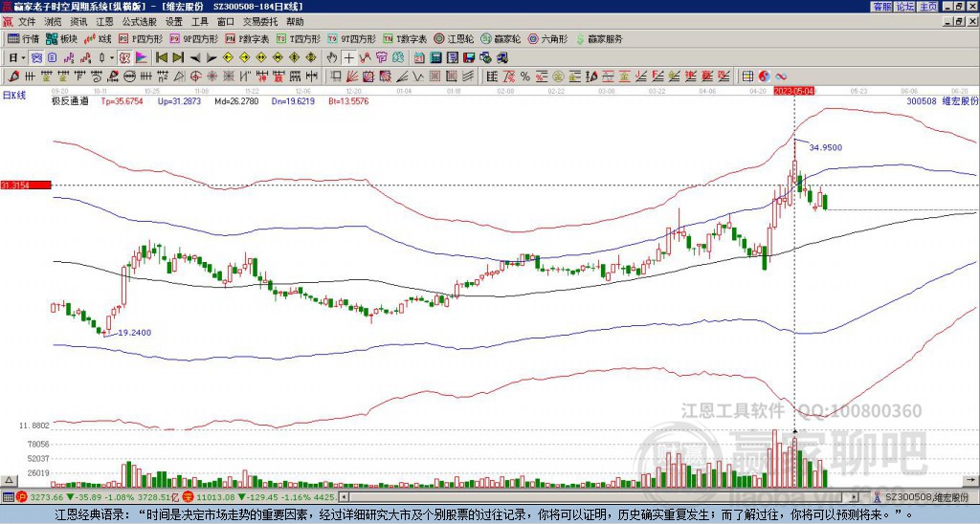Screen dimensions: 980x524
Task: Open the 文件 menu
Action: point(27,22)
